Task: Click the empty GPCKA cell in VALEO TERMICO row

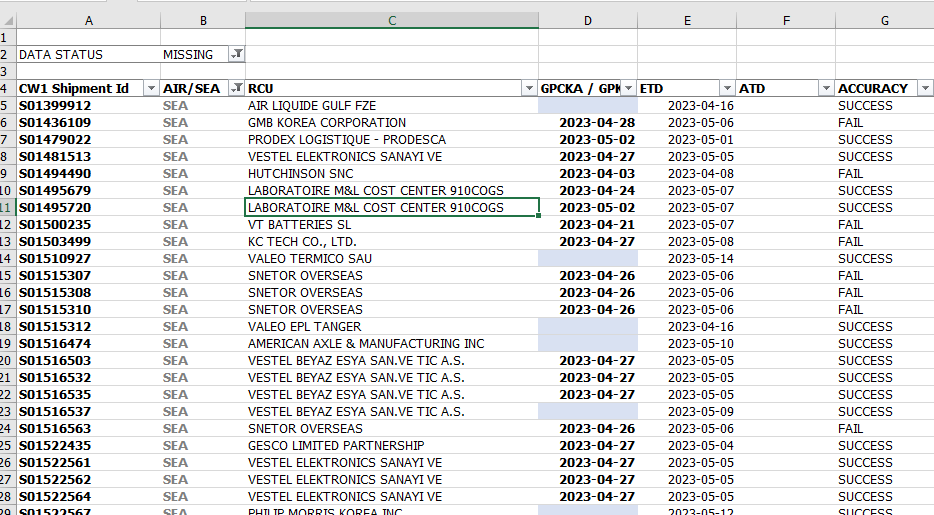Action: 588,258
